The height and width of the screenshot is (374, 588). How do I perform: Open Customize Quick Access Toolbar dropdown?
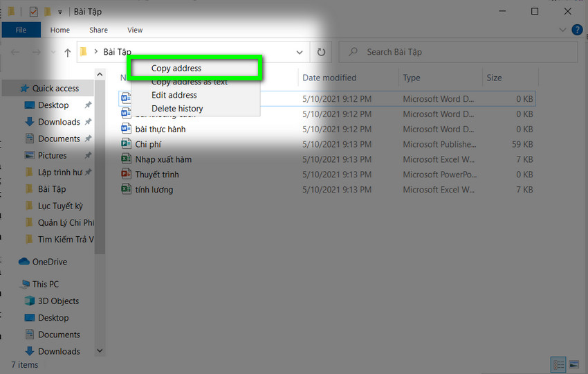tap(60, 12)
